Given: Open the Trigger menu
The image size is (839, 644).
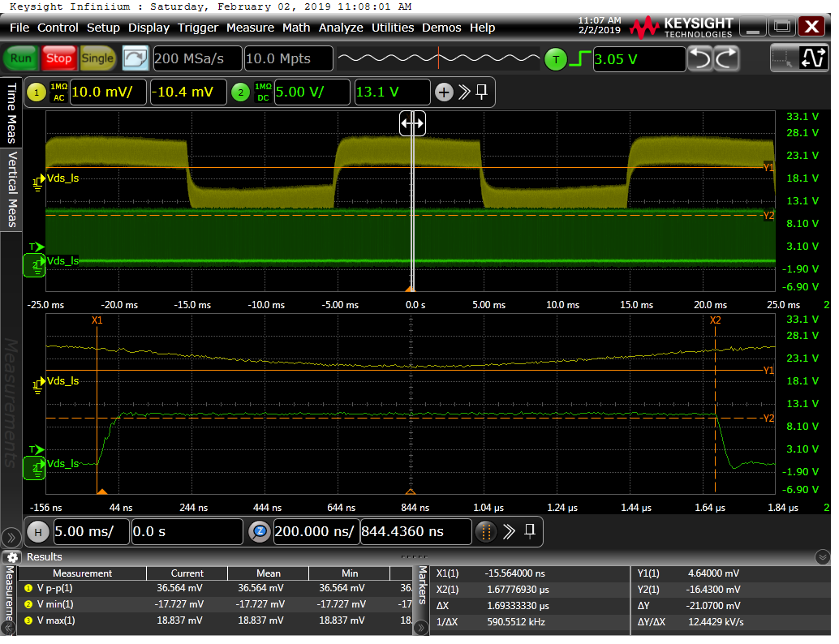Looking at the screenshot, I should tap(198, 28).
